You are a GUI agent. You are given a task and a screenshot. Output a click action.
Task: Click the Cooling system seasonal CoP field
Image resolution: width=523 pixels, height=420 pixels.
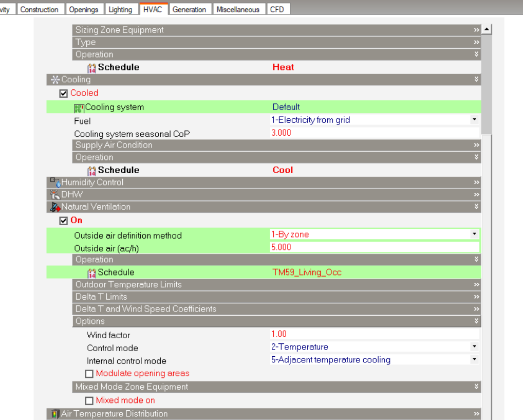coord(374,133)
